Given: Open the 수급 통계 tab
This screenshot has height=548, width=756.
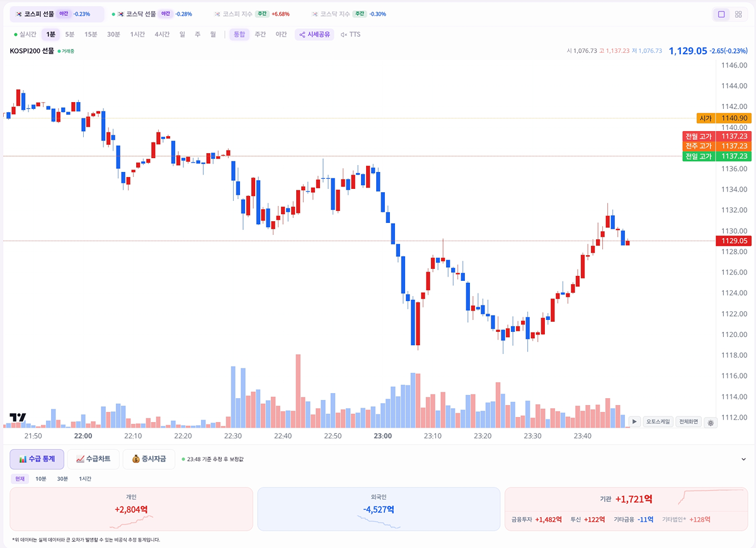Looking at the screenshot, I should pos(37,459).
